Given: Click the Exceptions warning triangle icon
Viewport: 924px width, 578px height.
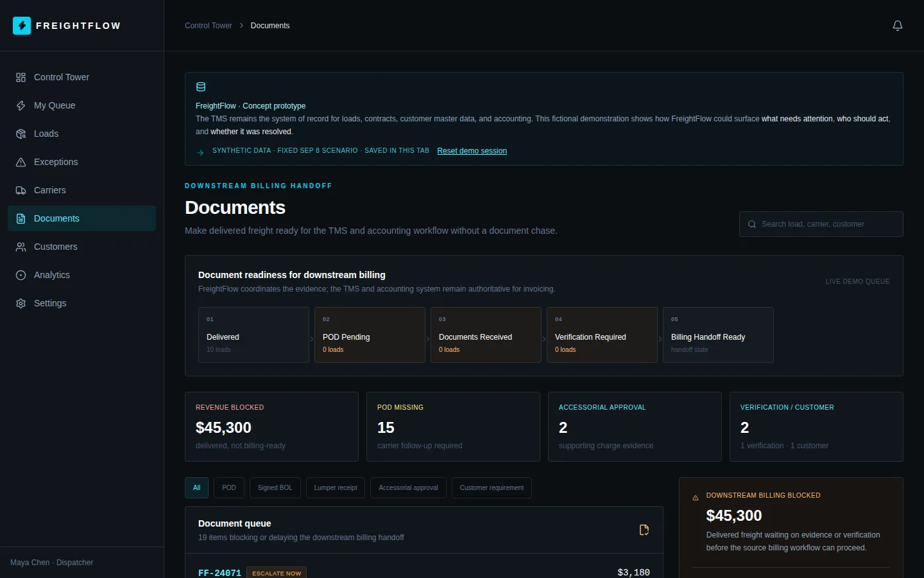Looking at the screenshot, I should tap(21, 162).
